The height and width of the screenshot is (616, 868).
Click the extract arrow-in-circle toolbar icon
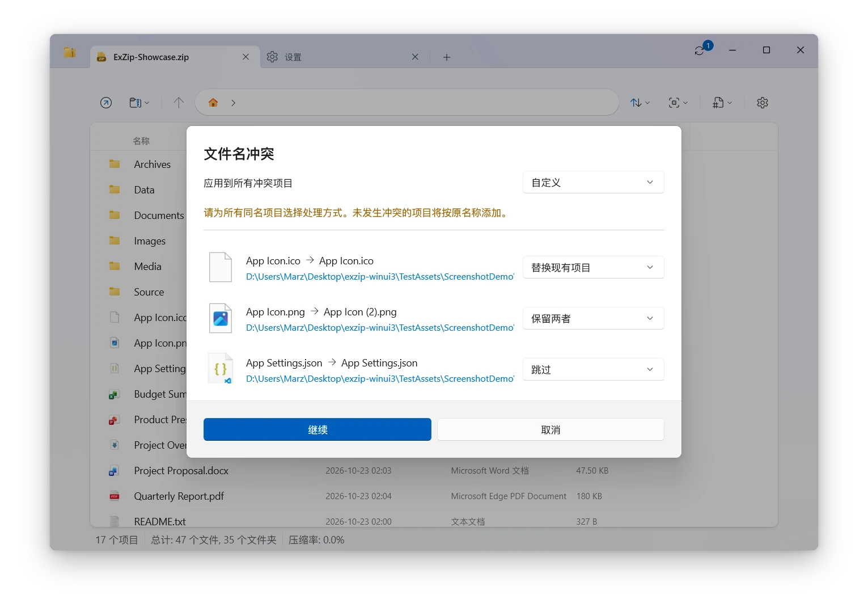[106, 103]
